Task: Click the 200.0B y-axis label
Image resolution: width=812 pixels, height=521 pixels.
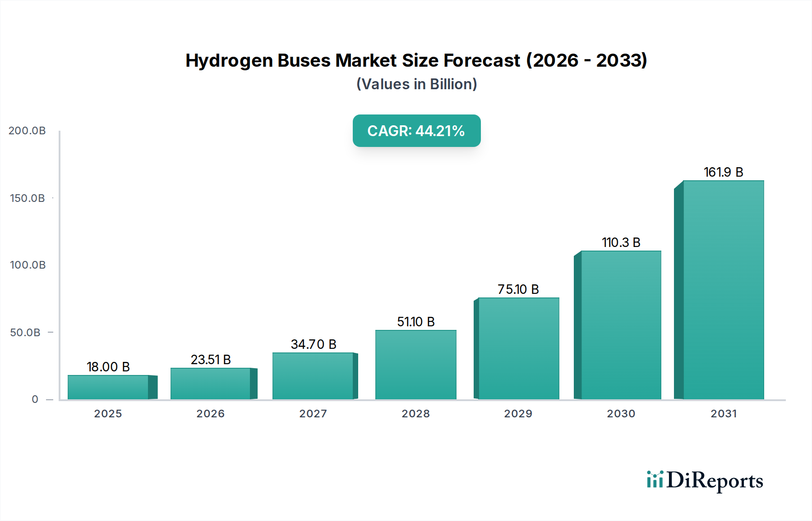Action: (27, 130)
